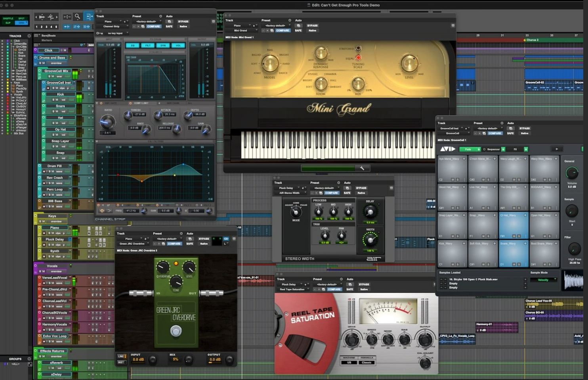Click Mini Grand automation enable icon
Screen dimensions: 588x380
click(298, 25)
